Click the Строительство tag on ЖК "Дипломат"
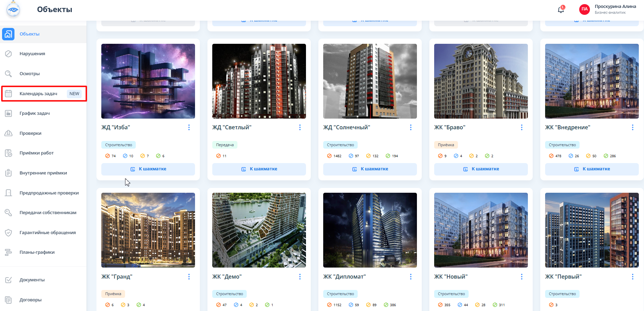 pyautogui.click(x=340, y=294)
